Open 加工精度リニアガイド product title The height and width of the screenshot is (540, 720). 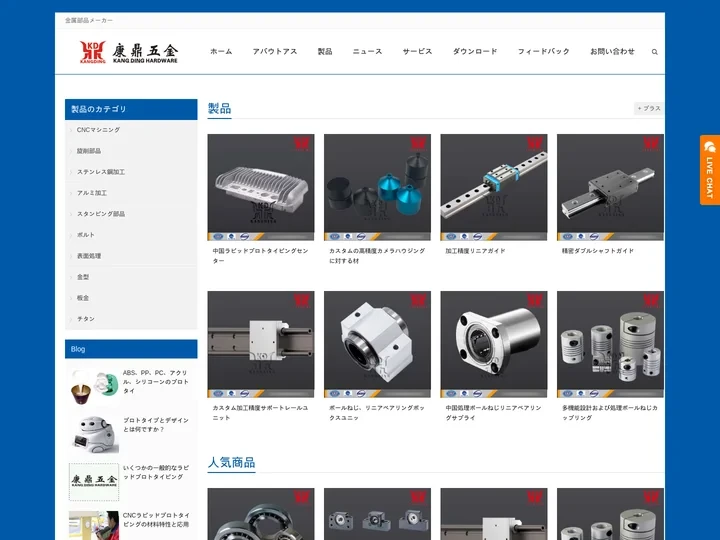475,251
